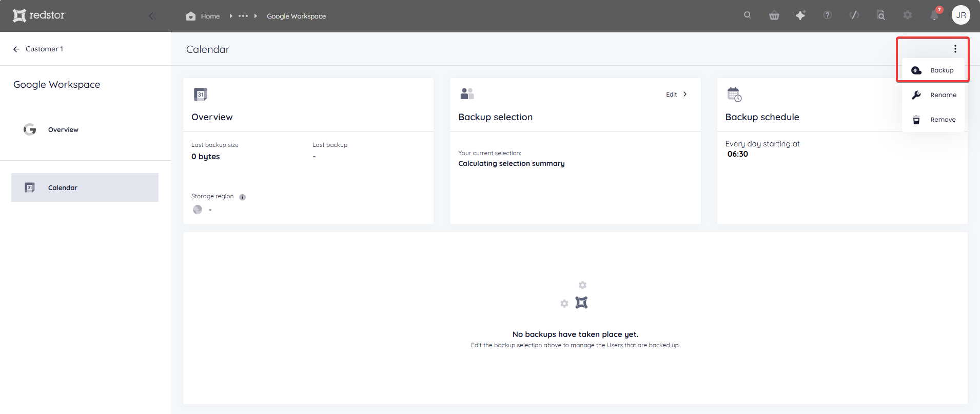Click the storage region info icon

coord(242,197)
